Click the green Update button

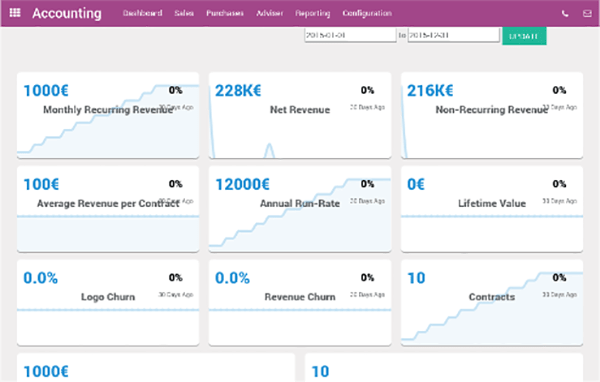524,36
